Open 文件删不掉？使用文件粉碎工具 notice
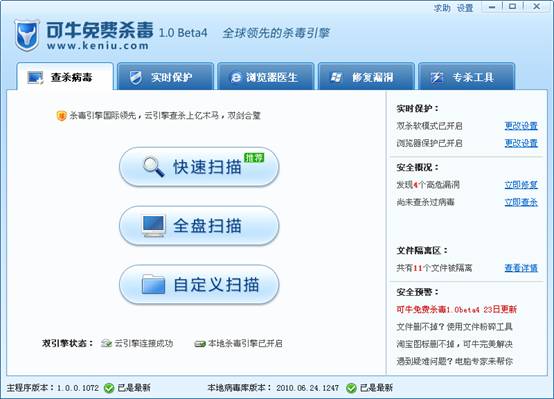Viewport: 554px width, 399px height. [454, 327]
